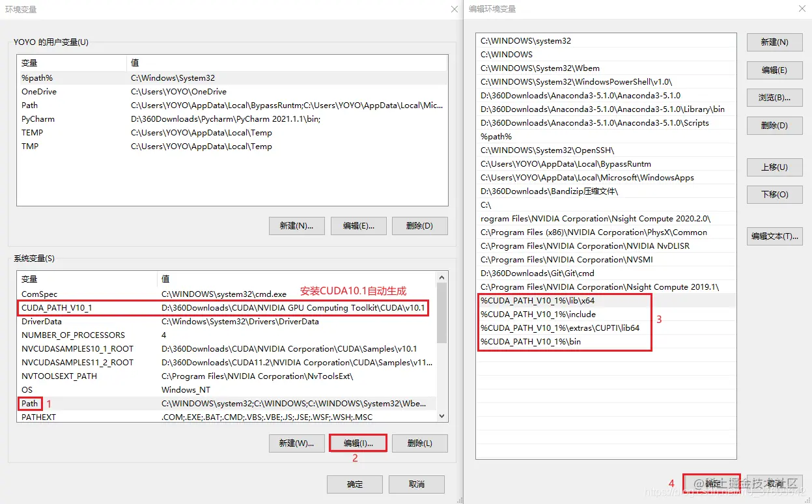The image size is (812, 504).
Task: Click 确定 in 环境变量 window
Action: 355,484
